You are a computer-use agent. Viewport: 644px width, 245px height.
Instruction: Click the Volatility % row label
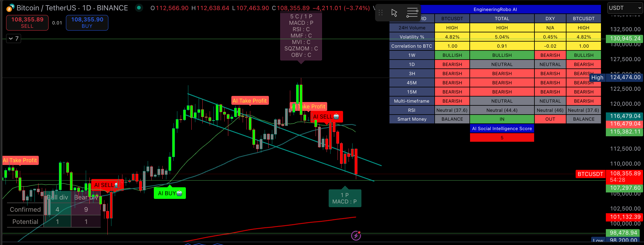point(412,37)
